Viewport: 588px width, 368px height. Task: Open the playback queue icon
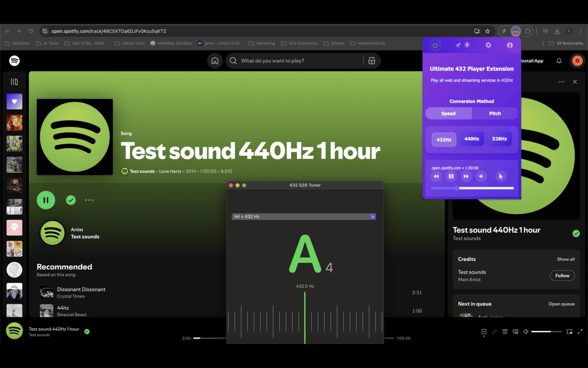(505, 331)
